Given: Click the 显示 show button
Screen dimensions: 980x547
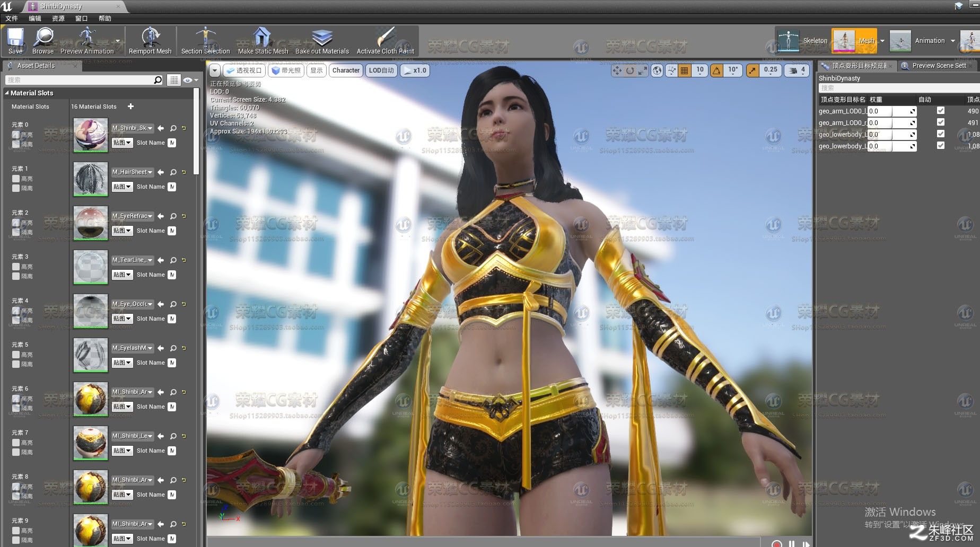Looking at the screenshot, I should (317, 70).
